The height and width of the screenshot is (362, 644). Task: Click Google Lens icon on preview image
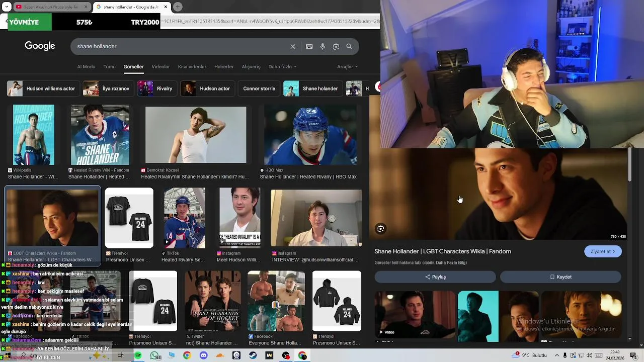pyautogui.click(x=380, y=229)
